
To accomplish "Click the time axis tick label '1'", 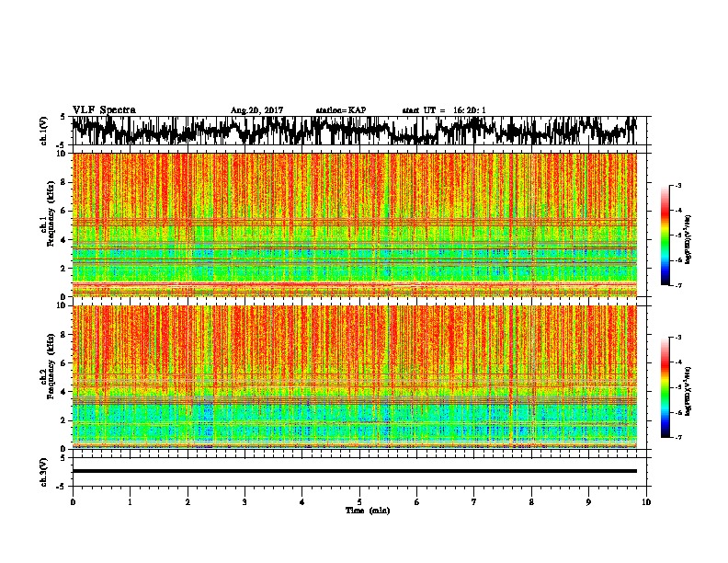I will pos(130,502).
